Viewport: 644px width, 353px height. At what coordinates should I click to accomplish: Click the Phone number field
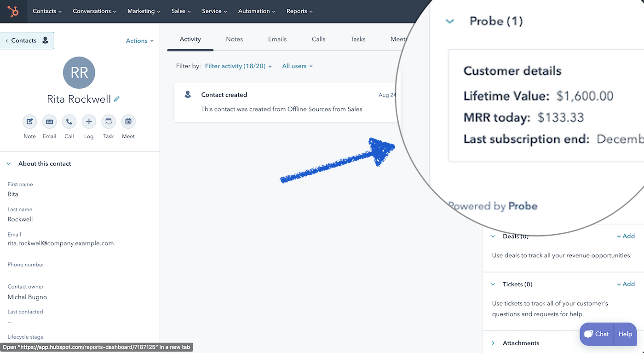coord(26,265)
